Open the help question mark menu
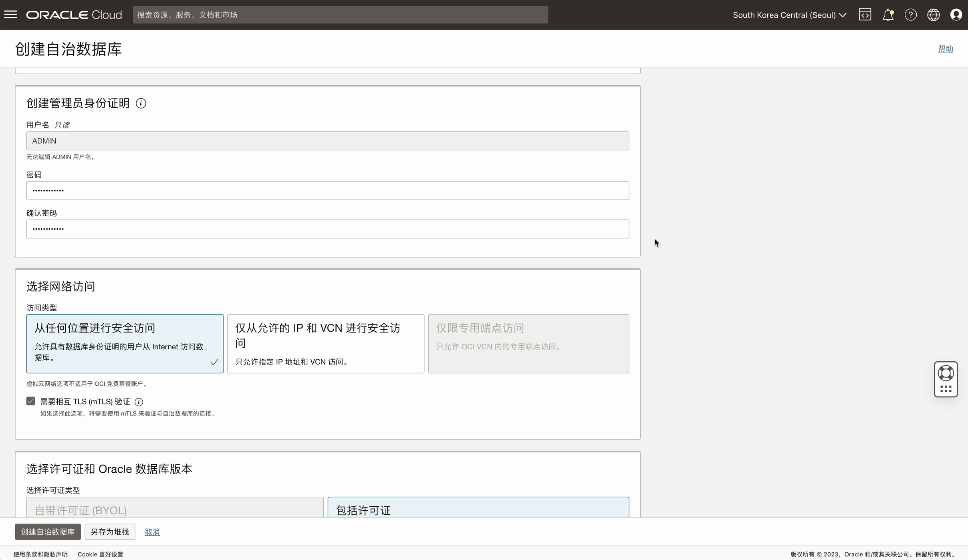 [911, 15]
